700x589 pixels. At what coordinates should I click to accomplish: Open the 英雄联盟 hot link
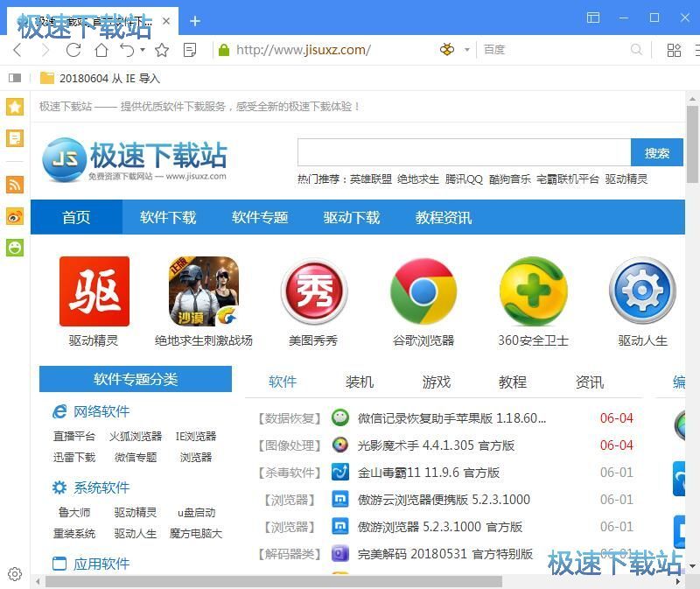pyautogui.click(x=370, y=179)
